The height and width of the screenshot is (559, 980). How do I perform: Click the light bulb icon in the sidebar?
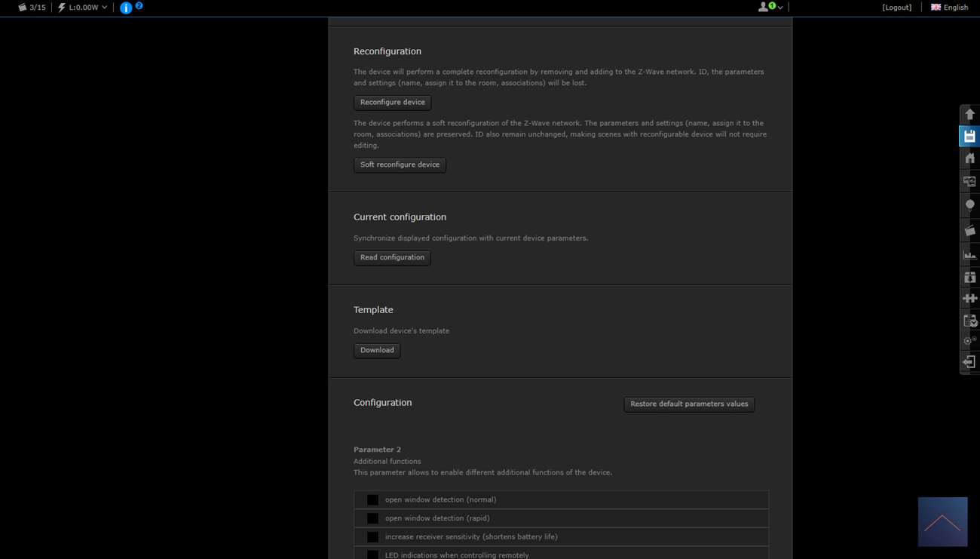coord(969,204)
